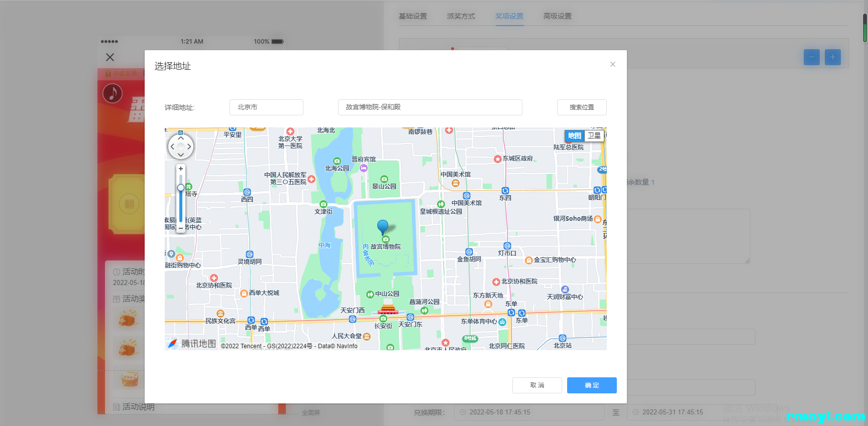Click the 东方新天地 map label
Image resolution: width=868 pixels, height=426 pixels.
pos(488,296)
